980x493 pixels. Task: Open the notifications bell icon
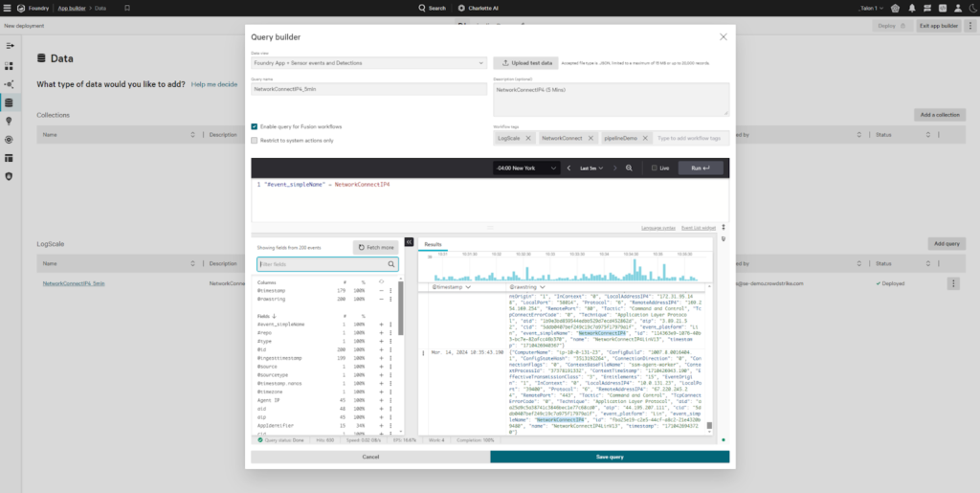[911, 8]
